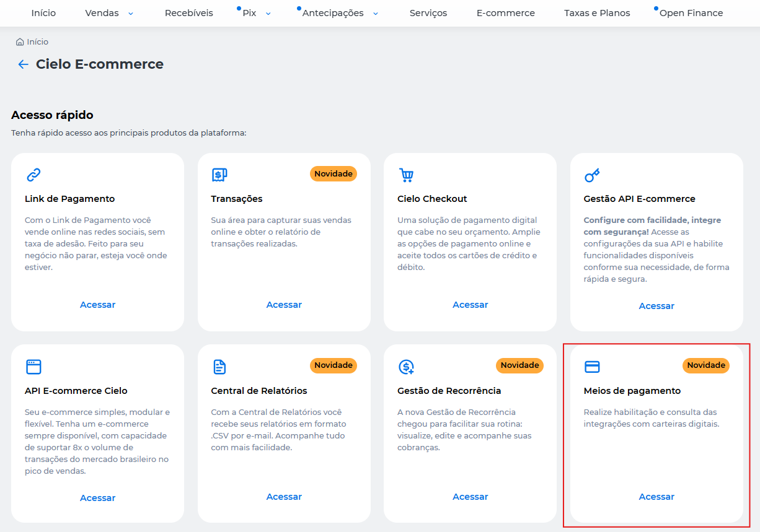Click Acessar on Central de Relatórios card

(x=284, y=497)
